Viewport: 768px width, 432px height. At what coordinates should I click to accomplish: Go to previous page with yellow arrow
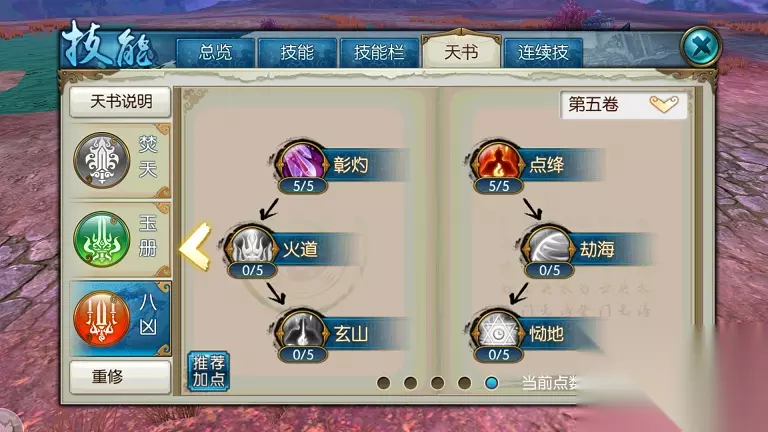[195, 247]
